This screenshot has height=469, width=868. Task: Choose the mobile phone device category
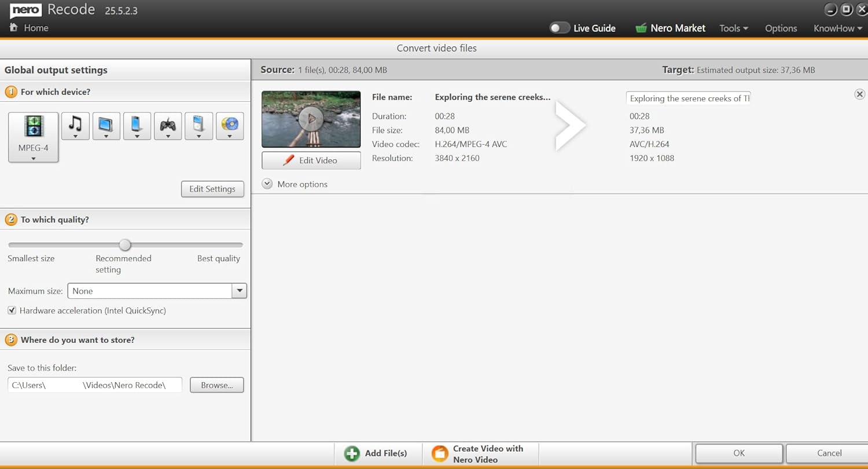[137, 126]
